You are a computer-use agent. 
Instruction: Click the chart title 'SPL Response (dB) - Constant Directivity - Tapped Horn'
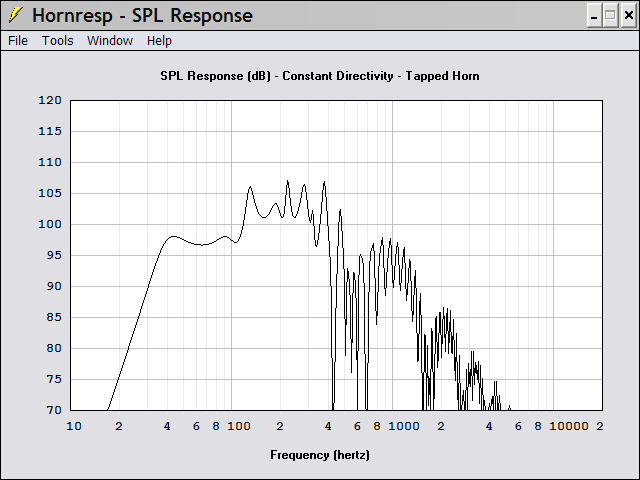pos(320,76)
